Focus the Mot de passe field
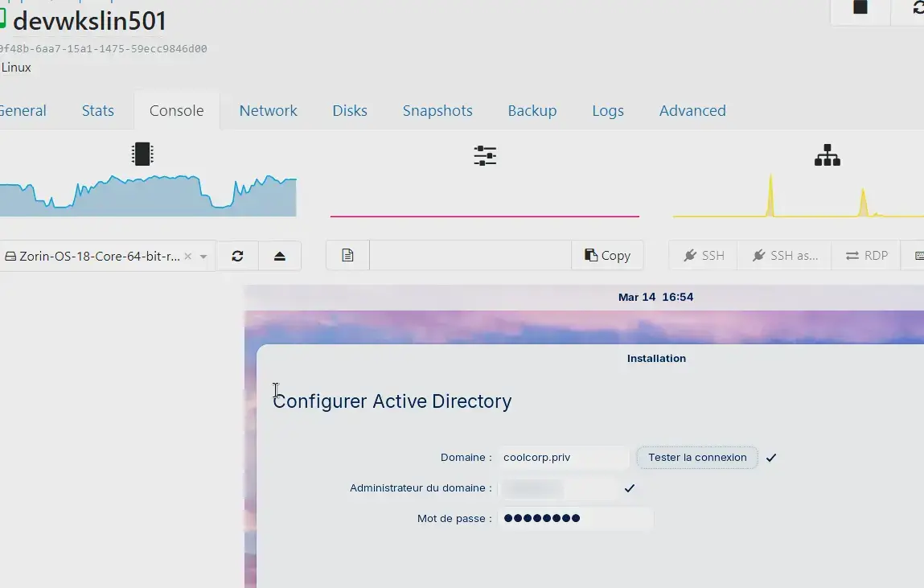This screenshot has height=588, width=924. (575, 519)
